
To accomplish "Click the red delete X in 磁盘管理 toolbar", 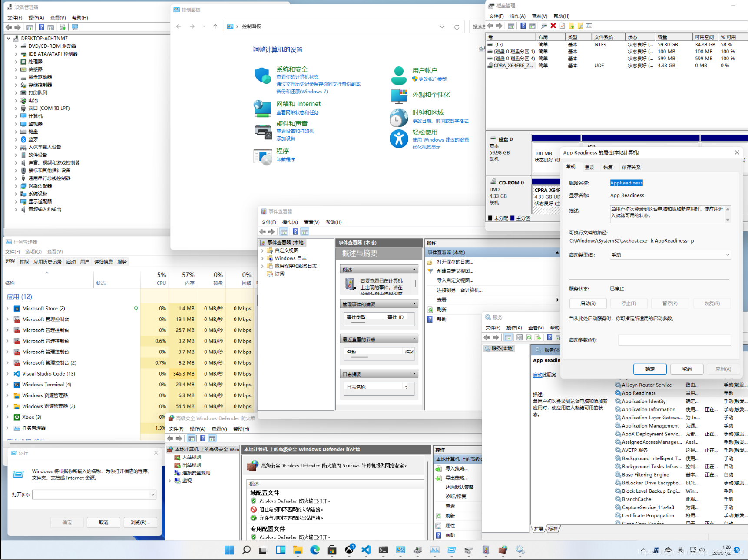I will [553, 26].
